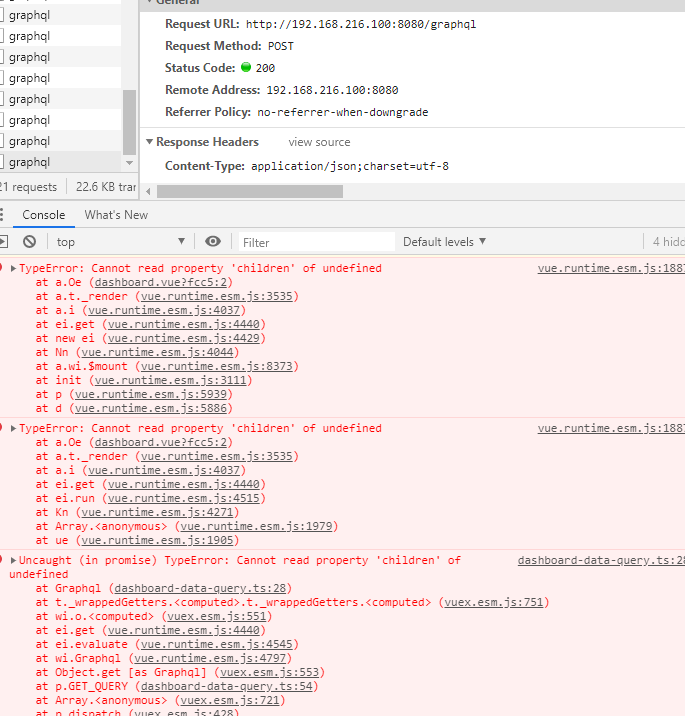Open vuex.esm.js:721 Array anonymous link
The image size is (685, 716).
[x=230, y=700]
